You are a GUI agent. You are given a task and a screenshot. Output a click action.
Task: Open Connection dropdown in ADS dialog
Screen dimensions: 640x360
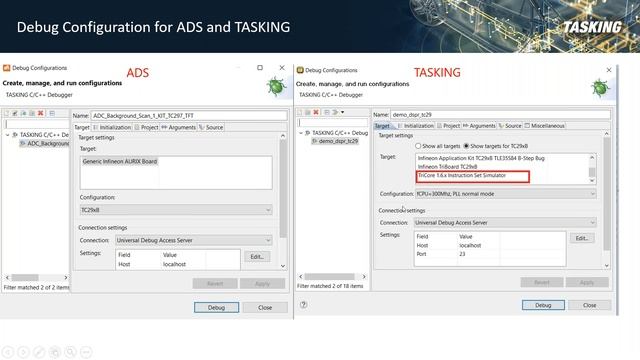click(193, 240)
